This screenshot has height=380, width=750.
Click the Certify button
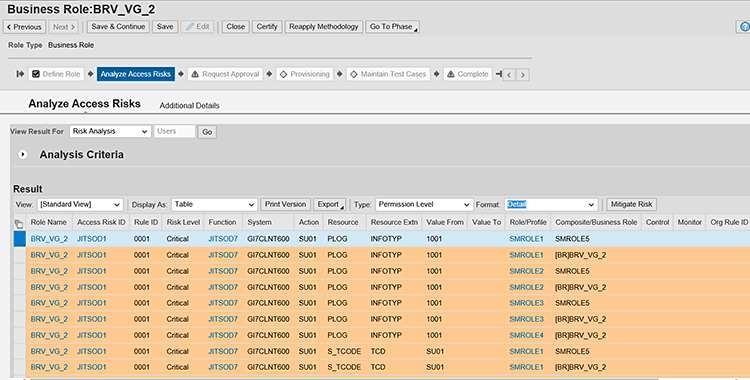tap(267, 27)
